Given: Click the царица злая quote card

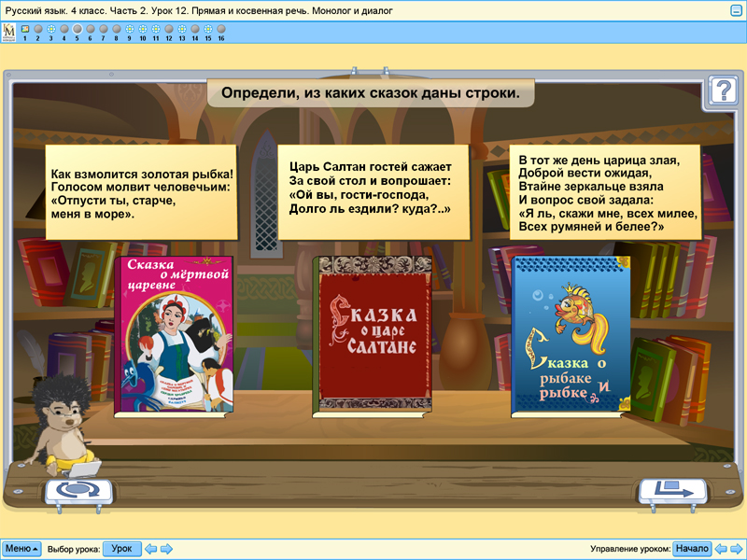Looking at the screenshot, I should coord(605,192).
